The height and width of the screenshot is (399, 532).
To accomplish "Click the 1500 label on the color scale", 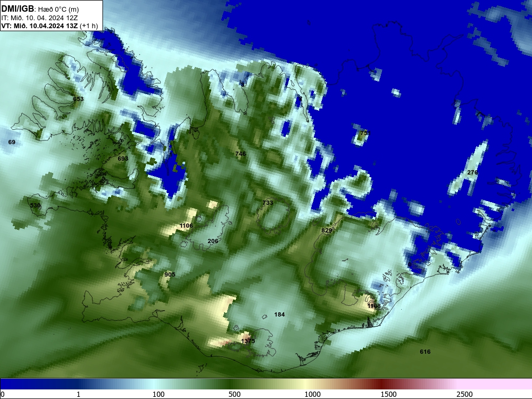I will (388, 394).
